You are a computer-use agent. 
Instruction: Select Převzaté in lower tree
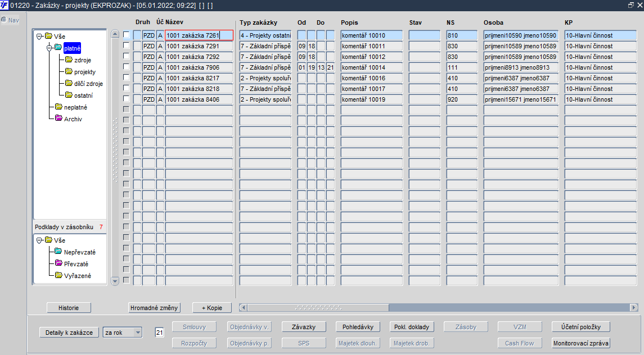click(x=76, y=264)
